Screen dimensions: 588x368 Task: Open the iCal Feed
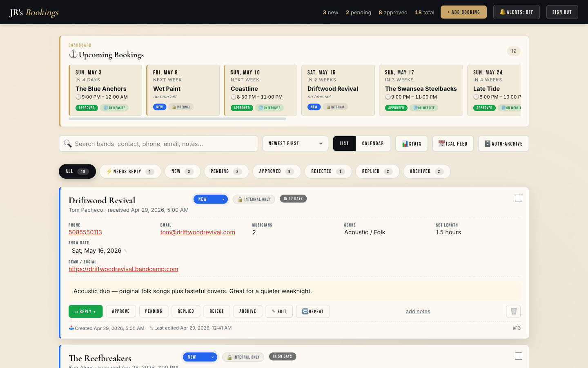click(x=453, y=144)
